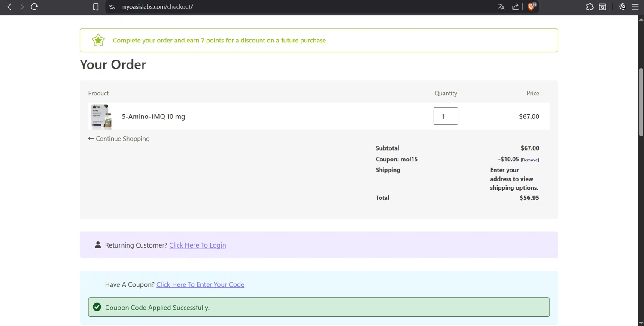The height and width of the screenshot is (326, 644).
Task: Click the Subtotal amount $67.00
Action: click(530, 148)
